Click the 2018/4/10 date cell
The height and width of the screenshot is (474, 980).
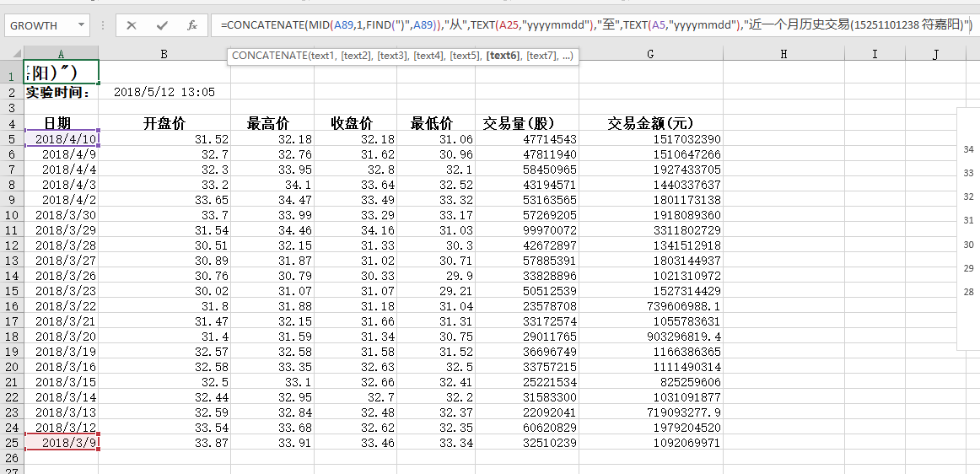[62, 139]
